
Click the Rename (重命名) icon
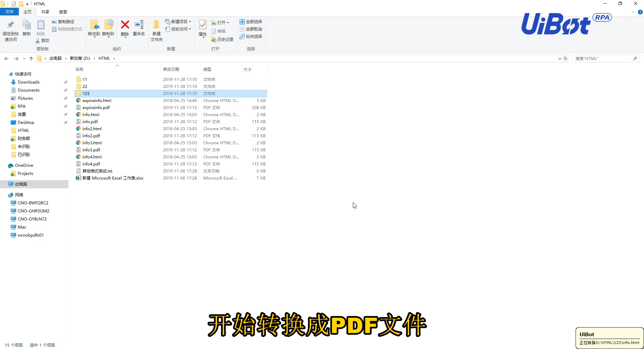pyautogui.click(x=139, y=25)
